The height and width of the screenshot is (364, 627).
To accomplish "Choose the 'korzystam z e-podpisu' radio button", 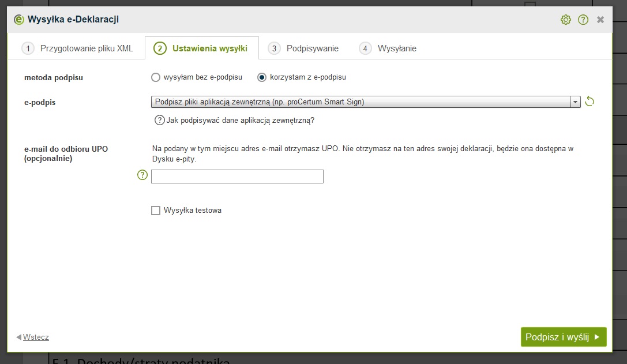I will 262,77.
